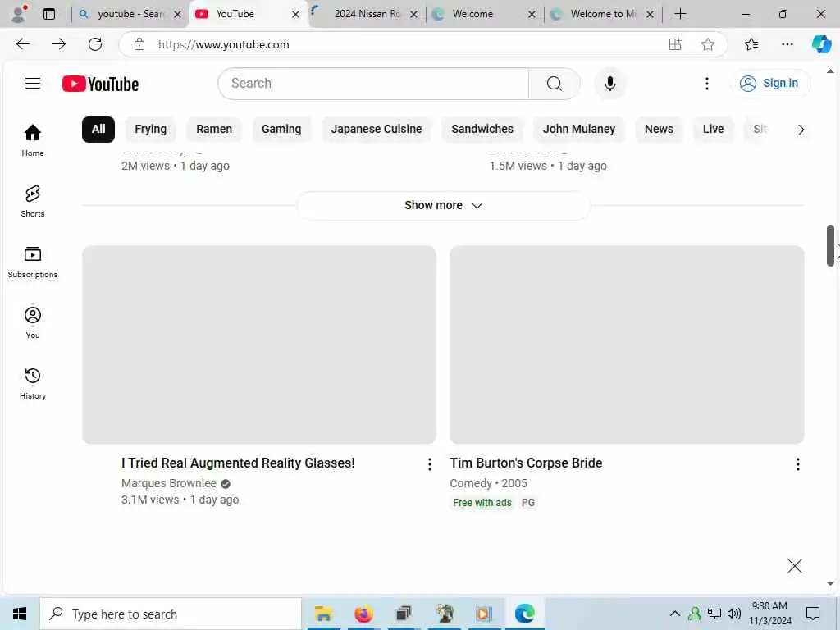Open Shorts from sidebar
The width and height of the screenshot is (840, 630).
click(33, 202)
